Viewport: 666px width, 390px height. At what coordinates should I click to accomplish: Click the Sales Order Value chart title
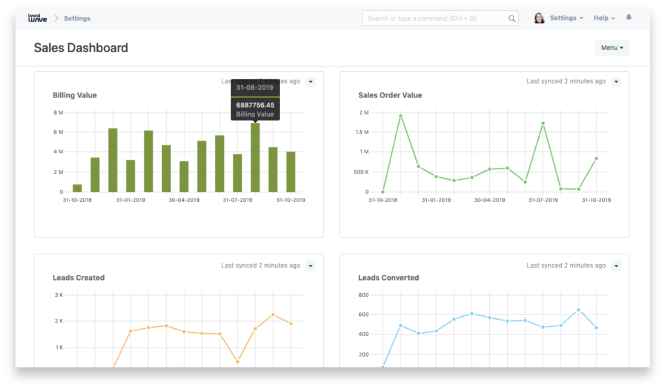pos(390,95)
